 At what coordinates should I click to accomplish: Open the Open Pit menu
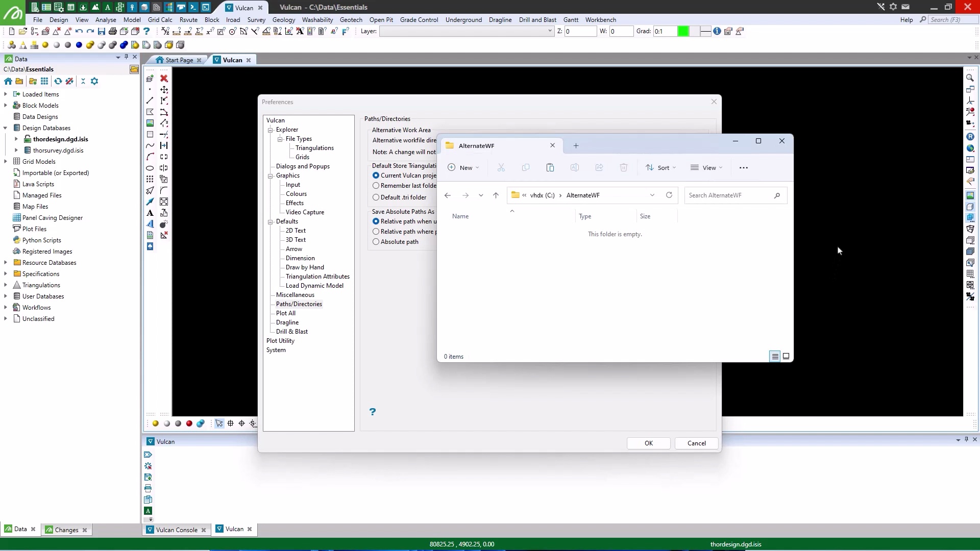381,20
